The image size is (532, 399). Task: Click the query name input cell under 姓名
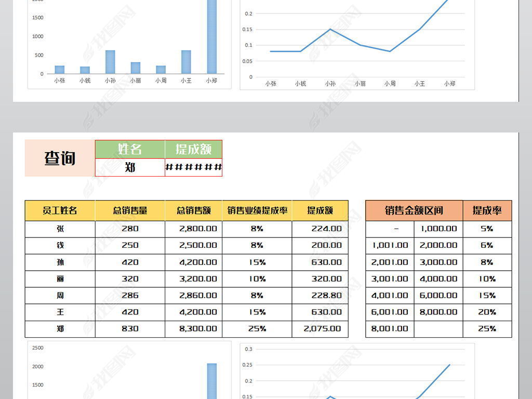[130, 167]
